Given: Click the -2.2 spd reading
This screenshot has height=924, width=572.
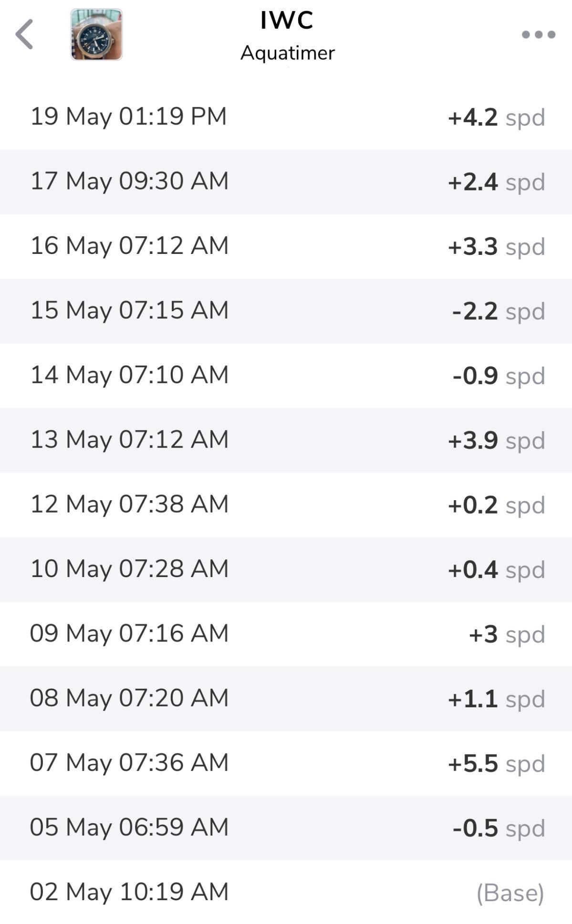Looking at the screenshot, I should [498, 311].
